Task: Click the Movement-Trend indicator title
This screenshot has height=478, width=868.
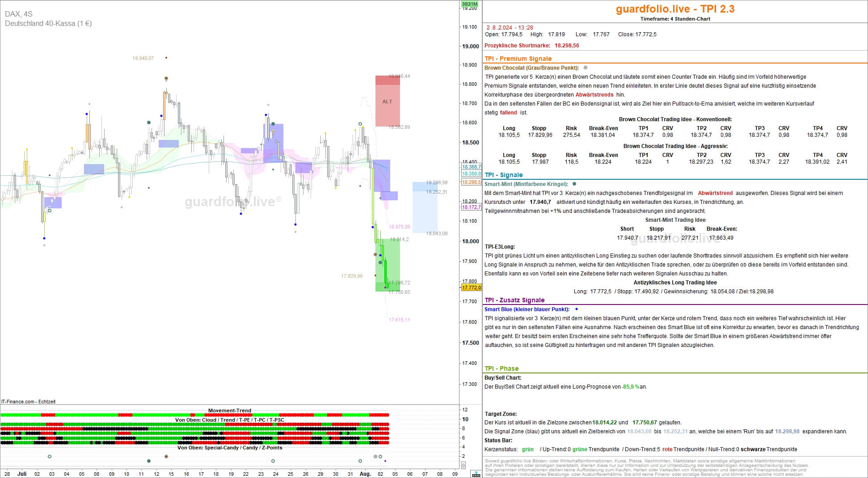Action: pyautogui.click(x=230, y=410)
